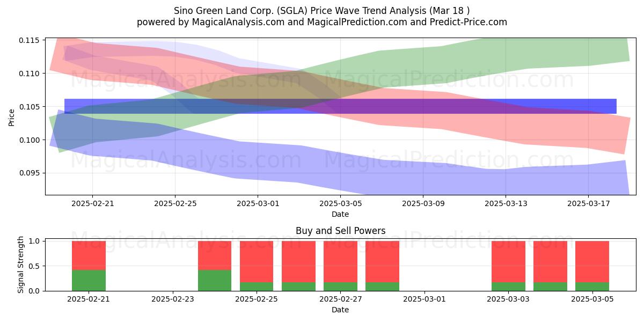Click the red sell segment of the 2025-03-03 bar
The width and height of the screenshot is (644, 322).
click(x=508, y=261)
